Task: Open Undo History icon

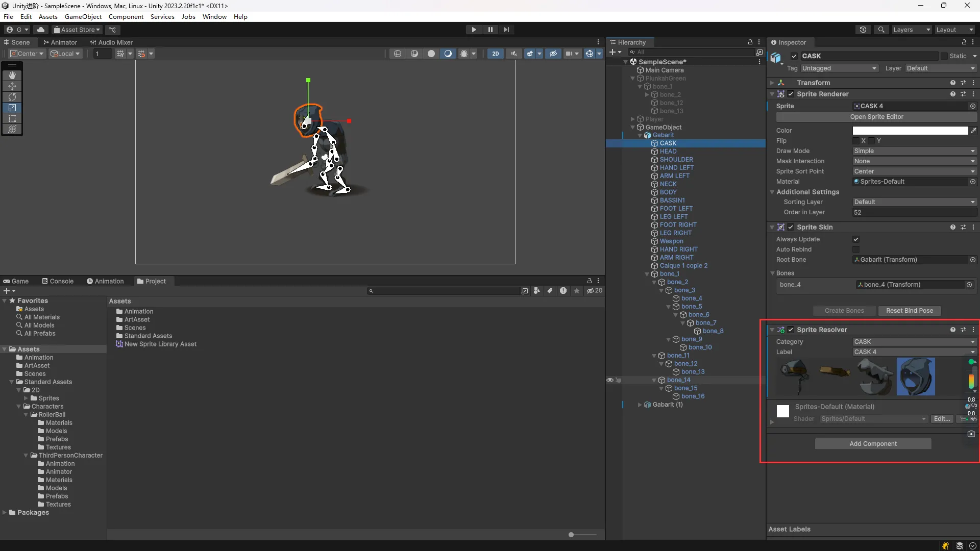Action: coord(863,30)
